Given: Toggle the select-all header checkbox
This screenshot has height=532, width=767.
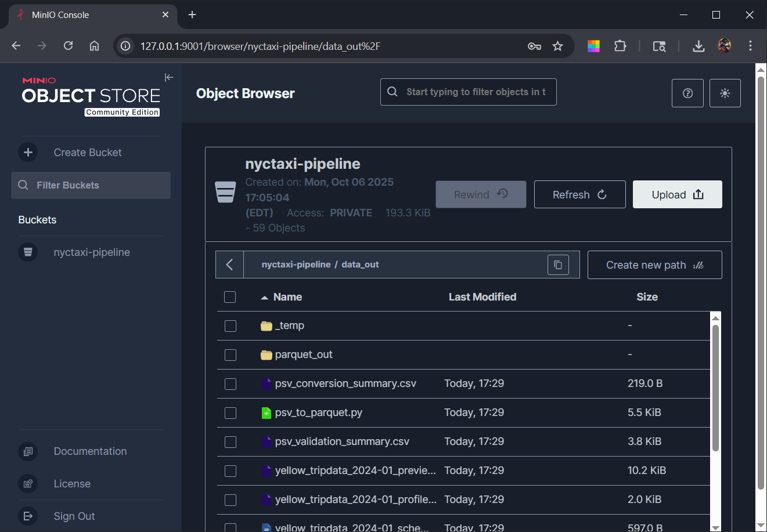Looking at the screenshot, I should 230,297.
